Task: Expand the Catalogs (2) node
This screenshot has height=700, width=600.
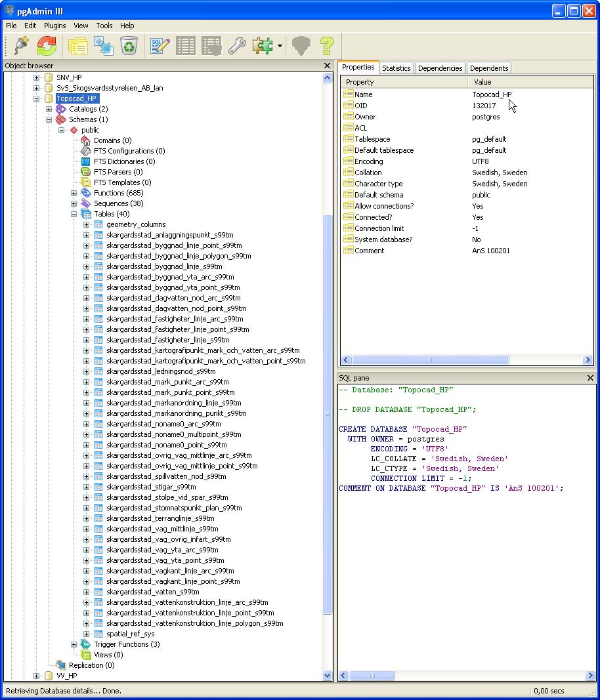Action: coord(49,109)
